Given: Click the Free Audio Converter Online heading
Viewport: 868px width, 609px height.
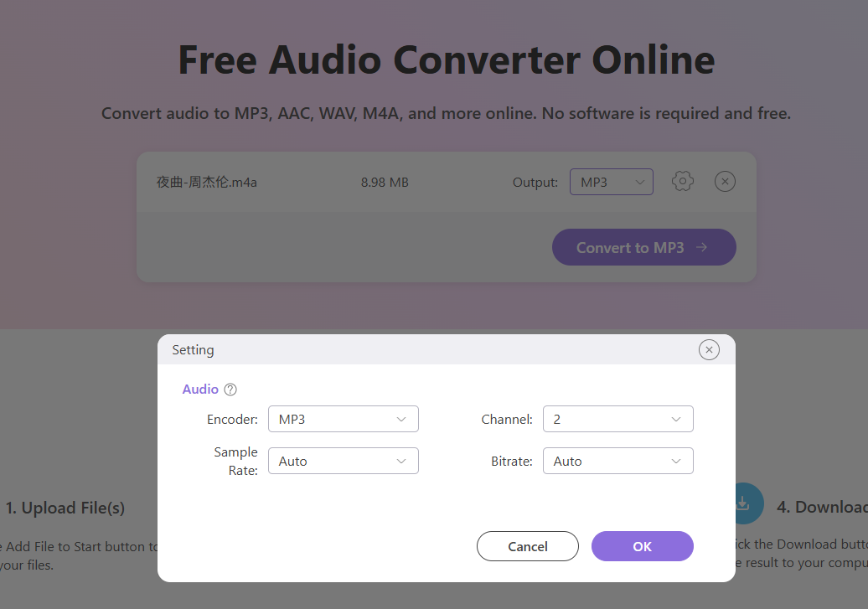Looking at the screenshot, I should [447, 59].
